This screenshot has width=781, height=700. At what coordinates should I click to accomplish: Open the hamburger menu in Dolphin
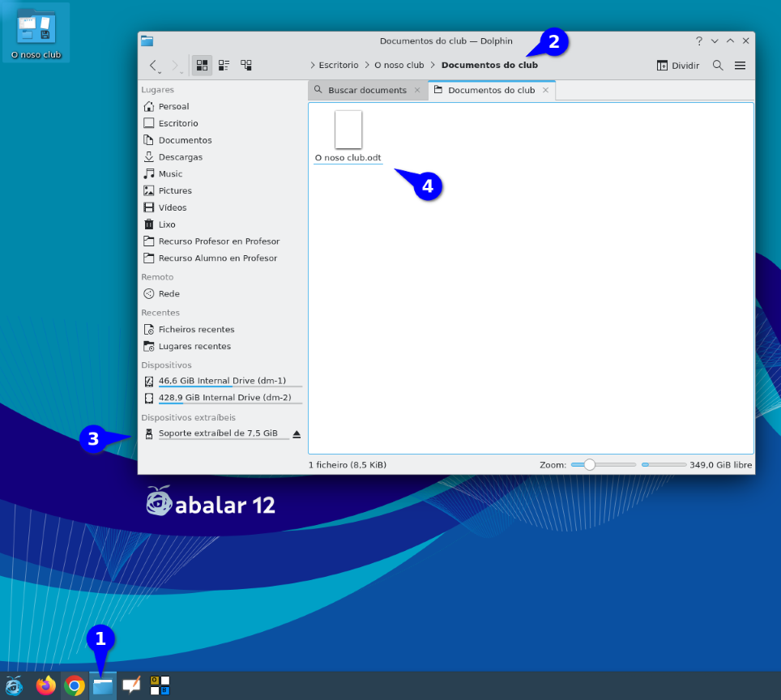(740, 66)
